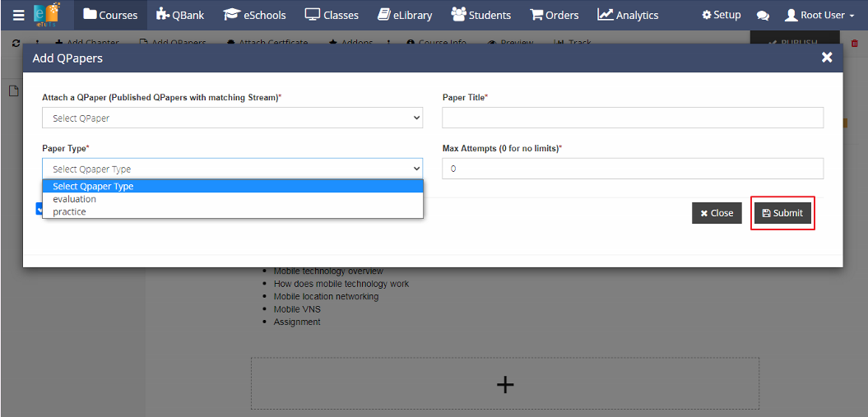Open the Select QPaper dropdown
Viewport: 868px width, 417px height.
[233, 118]
